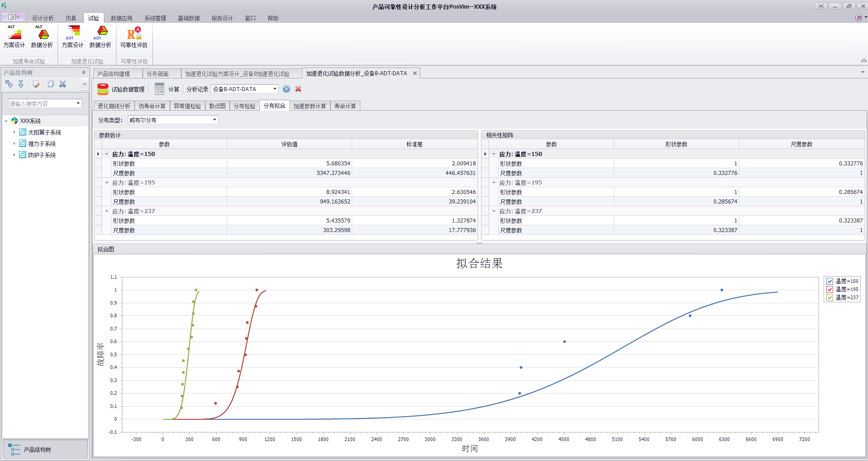
Task: Click the 计算 calculator icon
Action: 160,89
